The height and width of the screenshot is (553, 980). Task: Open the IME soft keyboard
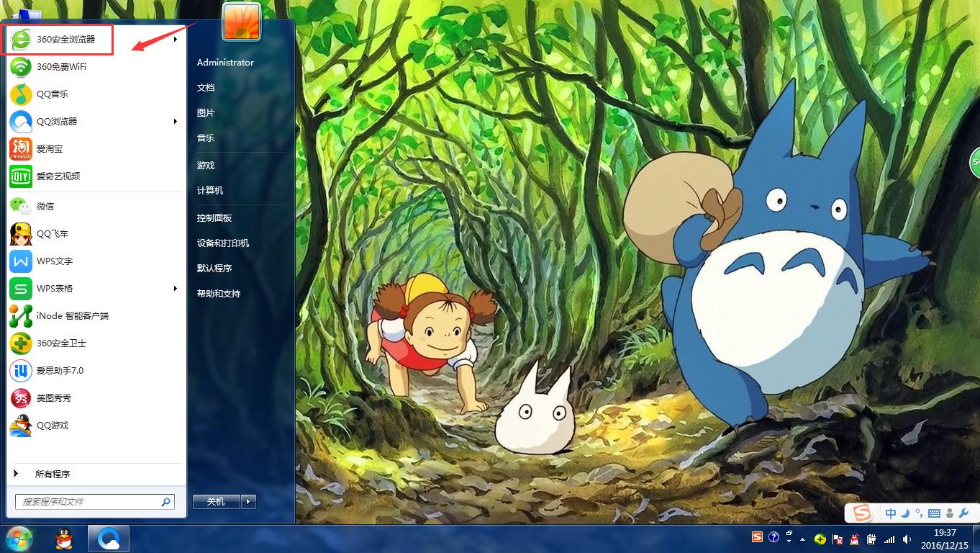[x=935, y=513]
